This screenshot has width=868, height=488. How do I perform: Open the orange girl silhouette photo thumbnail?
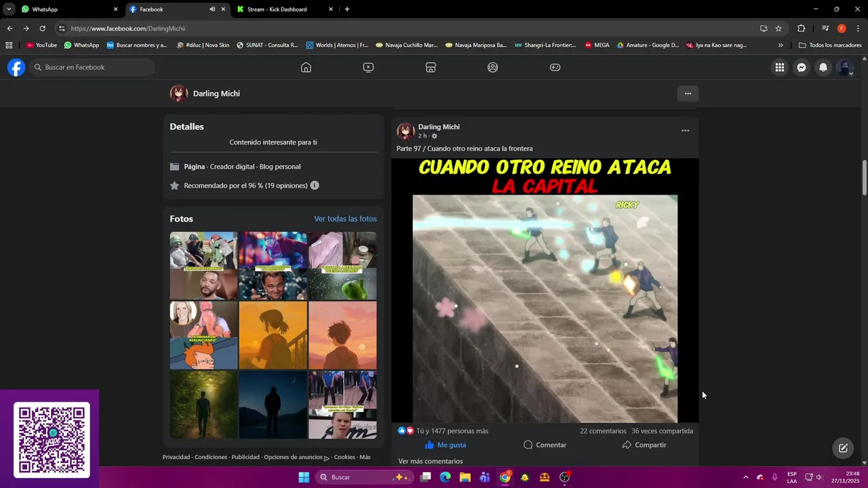click(273, 335)
